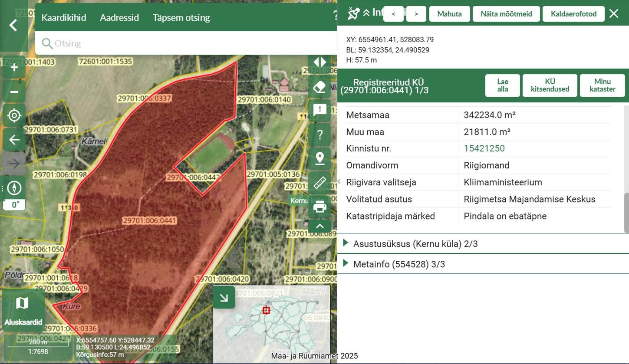The width and height of the screenshot is (629, 364).
Task: Zoom out of the map
Action: (x=14, y=92)
